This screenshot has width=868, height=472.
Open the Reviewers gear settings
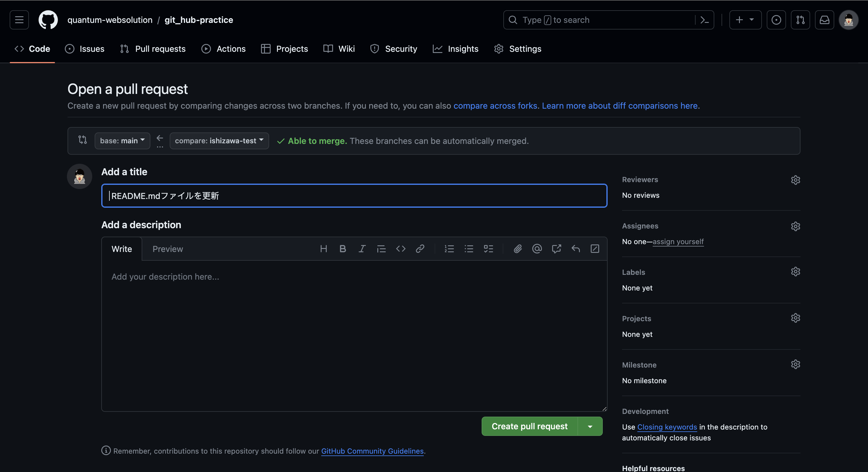click(795, 180)
